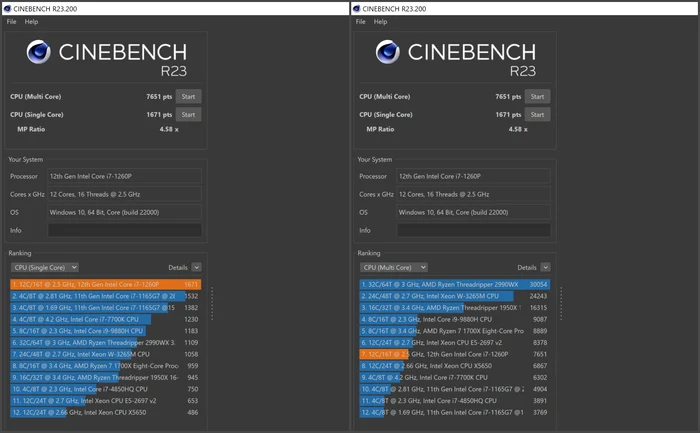Open CPU (Single Core) ranking dropdown in left window

tap(45, 267)
